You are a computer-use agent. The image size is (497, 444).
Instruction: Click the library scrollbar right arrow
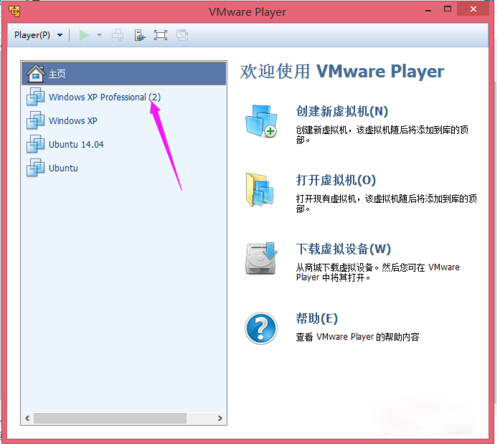pos(220,418)
